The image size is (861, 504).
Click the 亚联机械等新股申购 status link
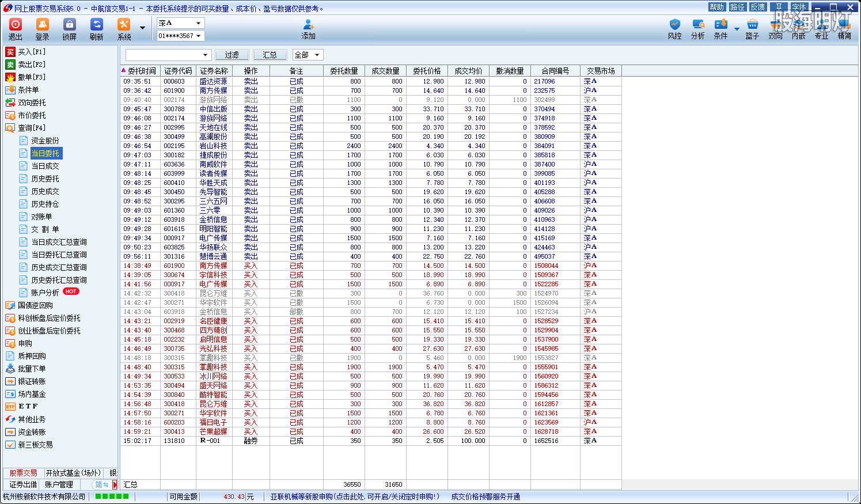pyautogui.click(x=355, y=497)
